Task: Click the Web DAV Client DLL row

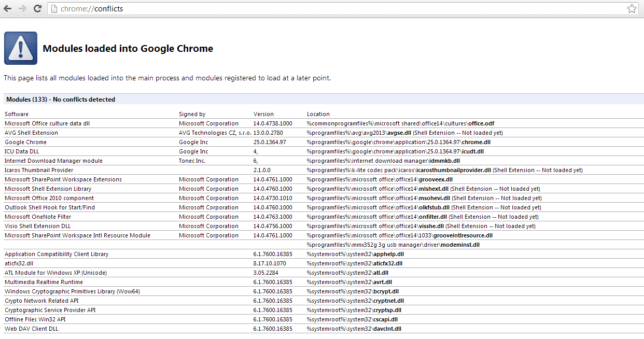Action: [31, 328]
